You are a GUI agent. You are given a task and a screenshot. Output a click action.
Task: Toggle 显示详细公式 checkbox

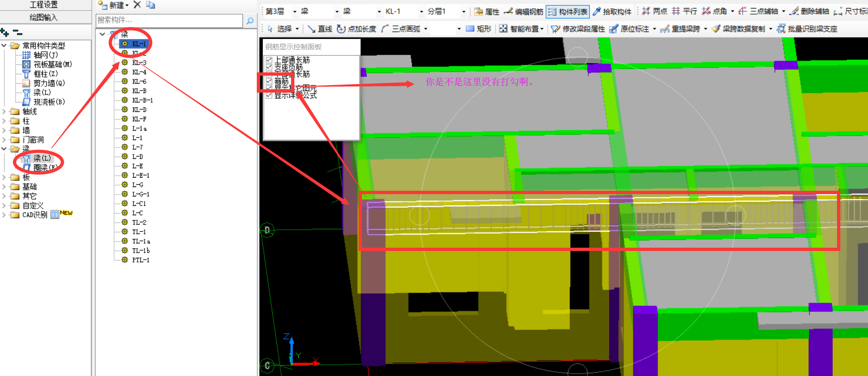(x=269, y=95)
